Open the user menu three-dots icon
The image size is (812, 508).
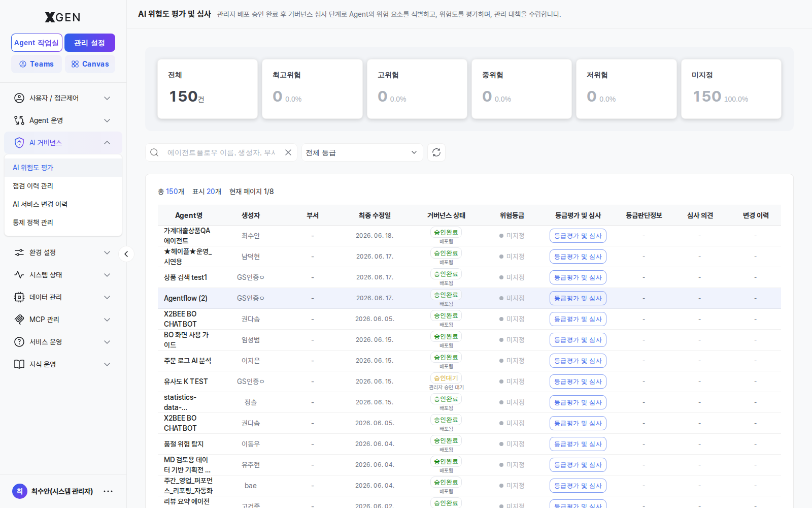[x=108, y=491]
